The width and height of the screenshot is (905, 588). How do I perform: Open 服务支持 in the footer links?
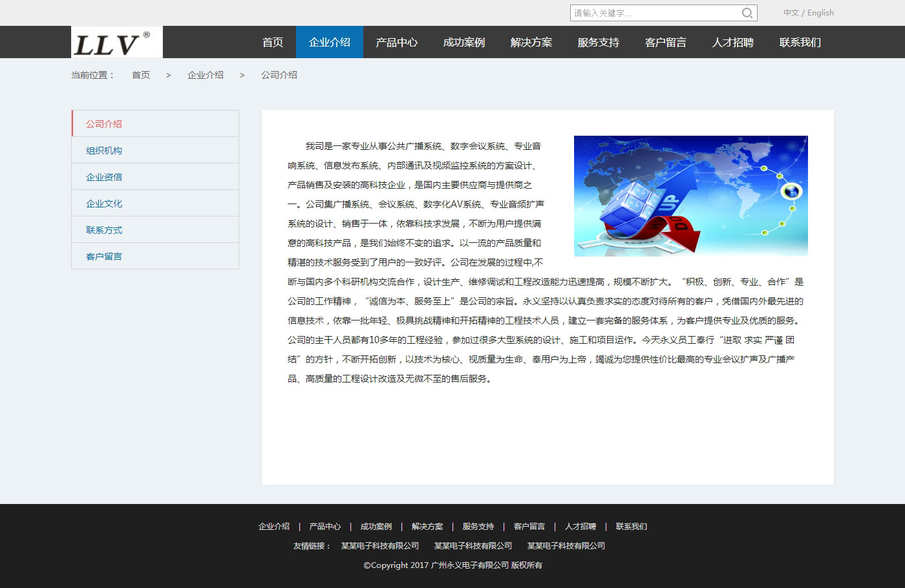point(478,527)
